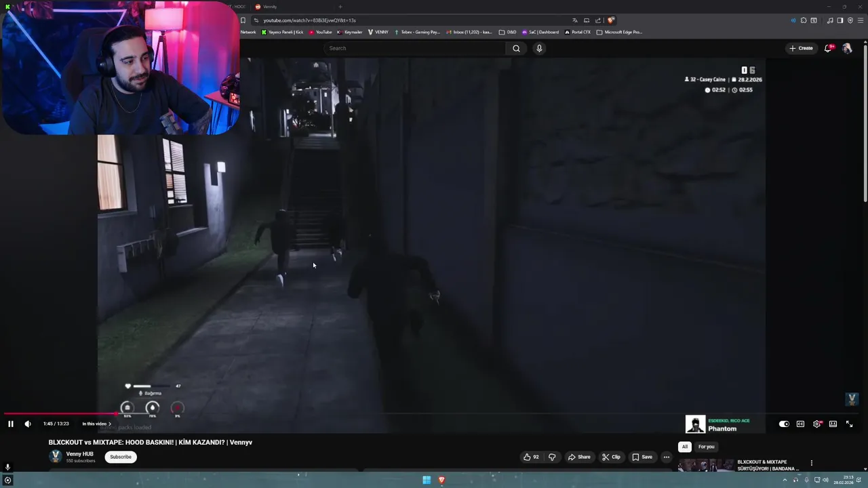Click the volume speaker in system tray
868x488 pixels.
pyautogui.click(x=825, y=480)
